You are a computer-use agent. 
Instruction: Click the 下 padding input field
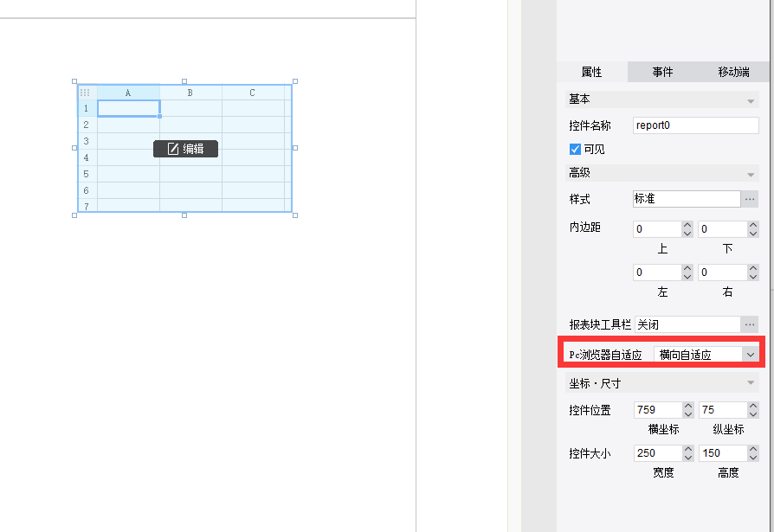723,229
